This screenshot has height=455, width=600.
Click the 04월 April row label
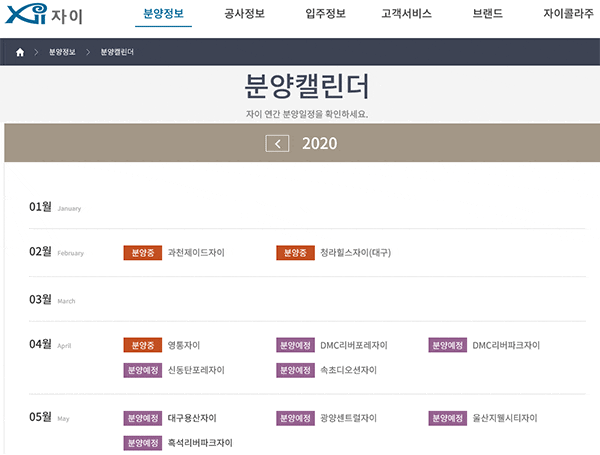click(x=50, y=344)
